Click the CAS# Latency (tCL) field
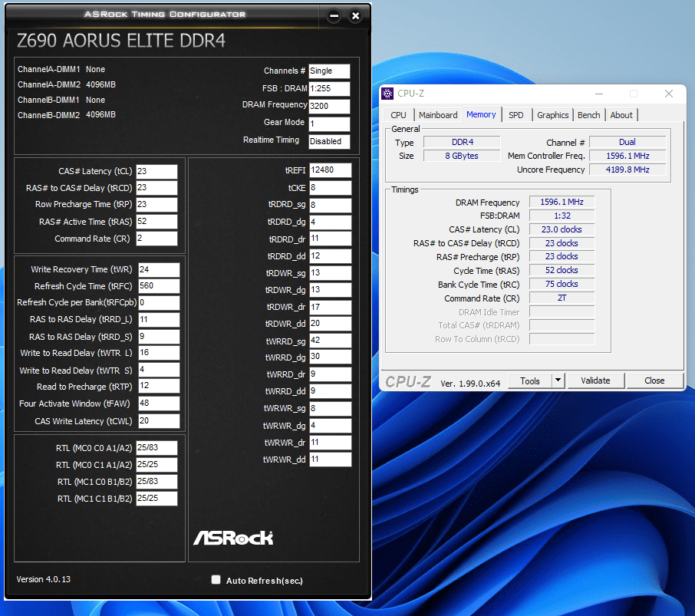Image resolution: width=695 pixels, height=616 pixels. click(x=156, y=172)
